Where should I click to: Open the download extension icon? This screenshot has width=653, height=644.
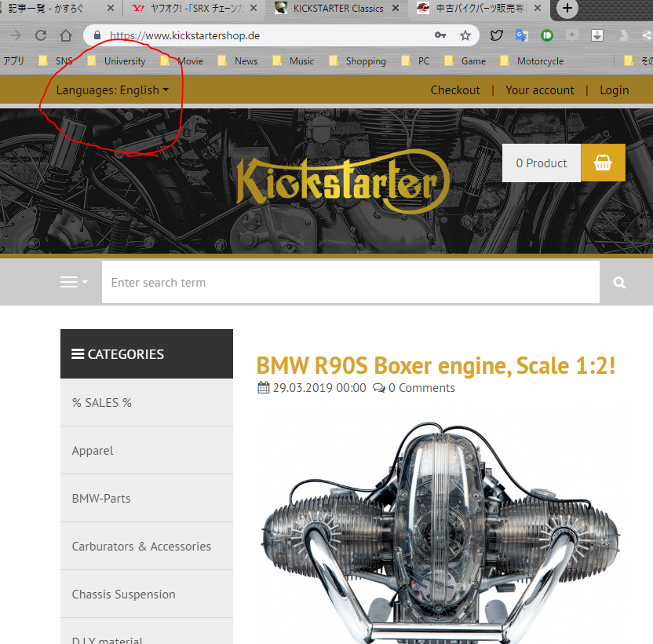(x=597, y=35)
